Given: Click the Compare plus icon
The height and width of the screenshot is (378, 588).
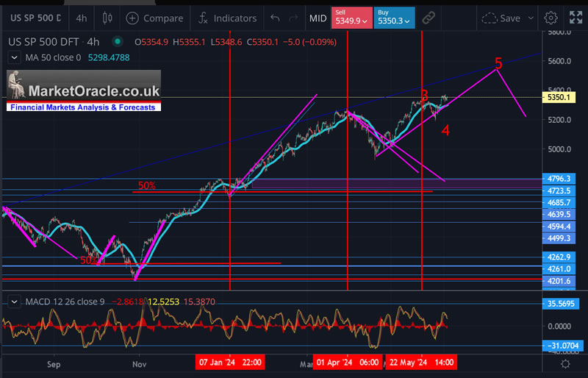Looking at the screenshot, I should tap(132, 18).
